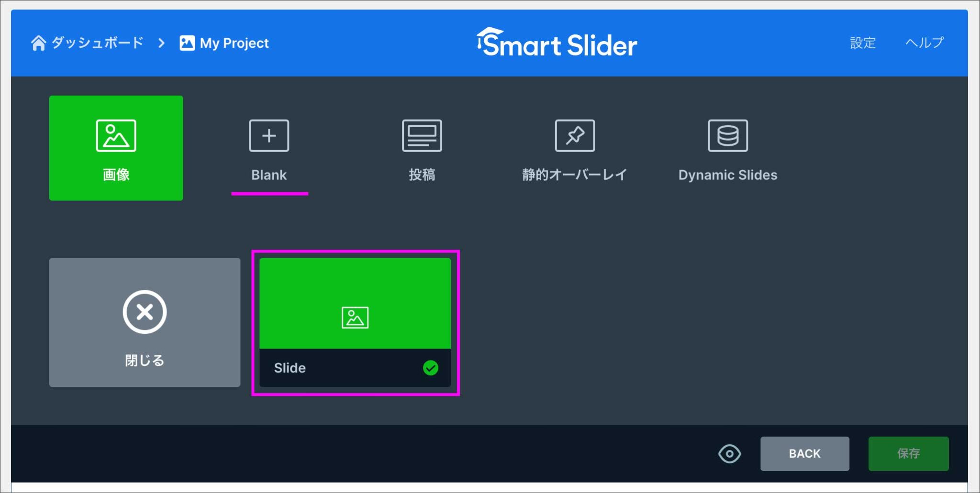The width and height of the screenshot is (980, 493).
Task: Open the ヘルプ menu
Action: coord(924,43)
